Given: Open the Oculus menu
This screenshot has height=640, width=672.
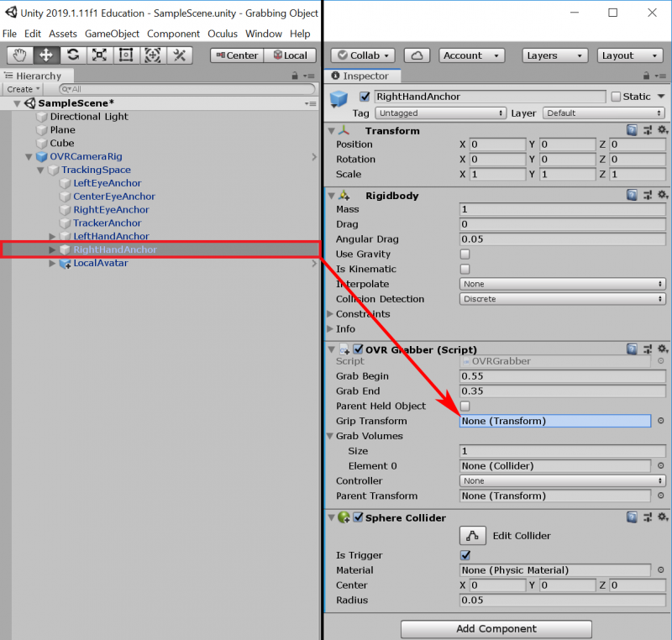Looking at the screenshot, I should (223, 34).
